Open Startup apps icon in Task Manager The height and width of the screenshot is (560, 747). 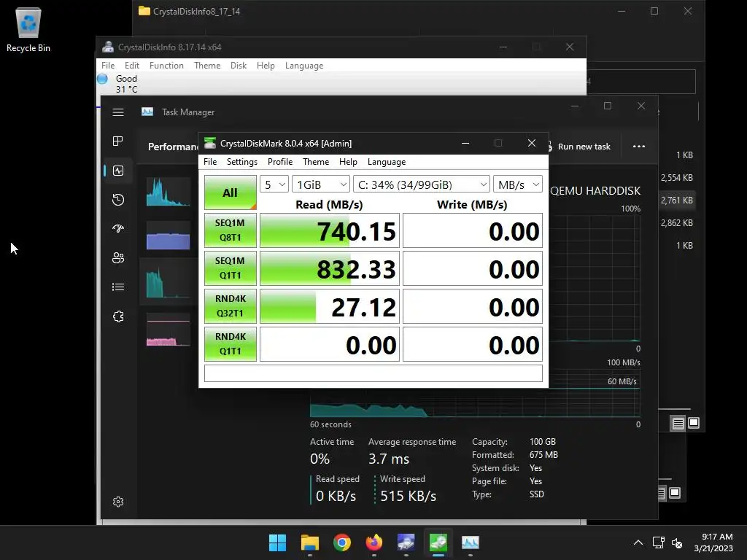pyautogui.click(x=118, y=228)
